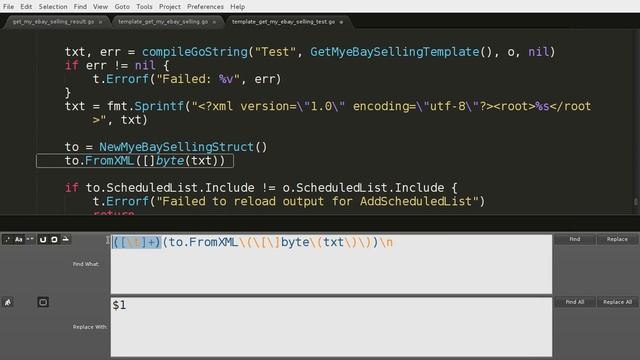Open the Preferences menu

[x=205, y=7]
